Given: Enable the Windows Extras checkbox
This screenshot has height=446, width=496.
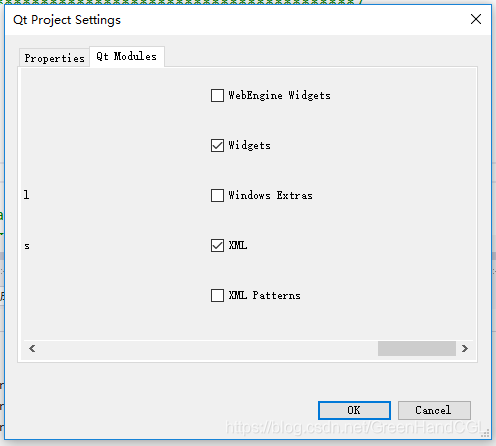Looking at the screenshot, I should [217, 195].
